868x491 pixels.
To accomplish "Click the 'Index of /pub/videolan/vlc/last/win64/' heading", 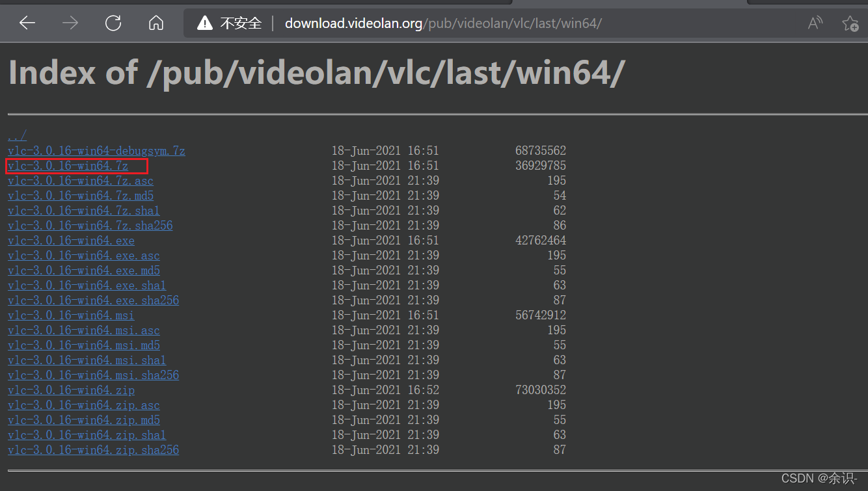I will [x=317, y=73].
